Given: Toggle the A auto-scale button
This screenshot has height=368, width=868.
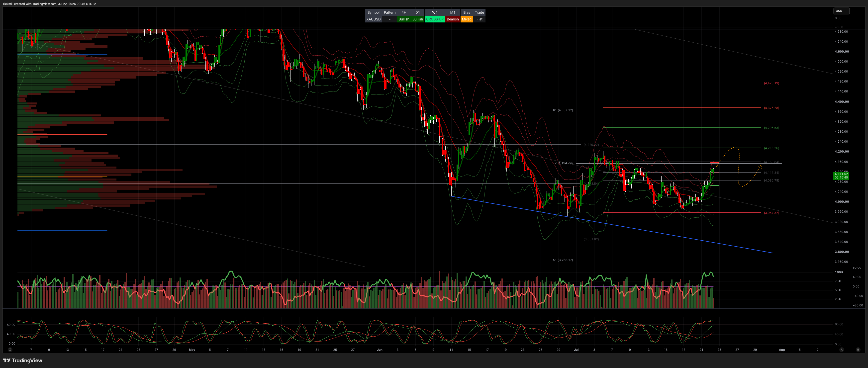Looking at the screenshot, I should click(841, 350).
